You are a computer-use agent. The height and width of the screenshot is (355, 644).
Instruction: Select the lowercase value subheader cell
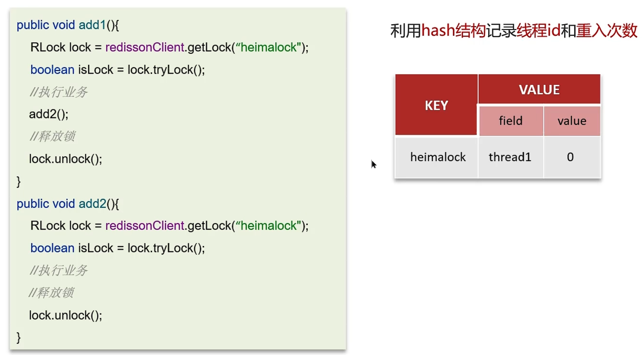pos(572,121)
